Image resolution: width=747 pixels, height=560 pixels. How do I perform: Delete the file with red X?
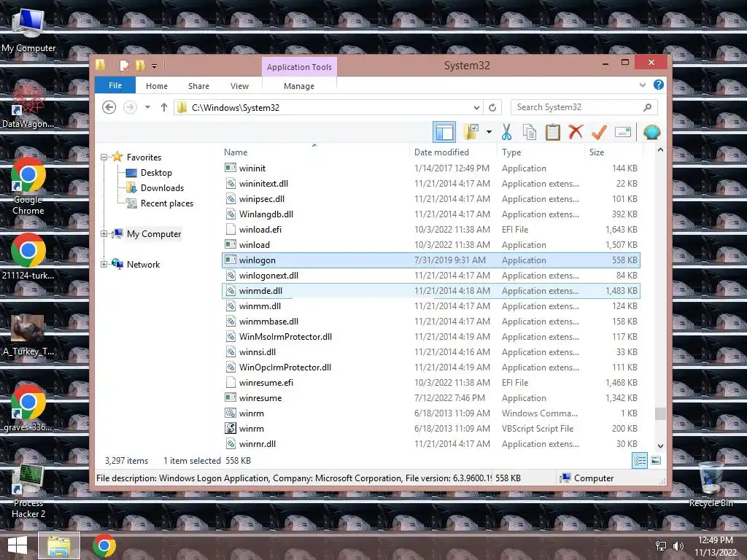pos(576,132)
